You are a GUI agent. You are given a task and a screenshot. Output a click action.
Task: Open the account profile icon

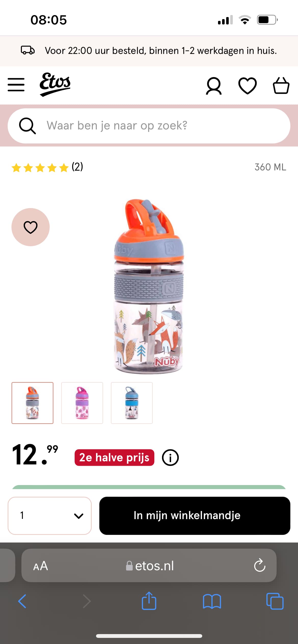[x=214, y=86]
